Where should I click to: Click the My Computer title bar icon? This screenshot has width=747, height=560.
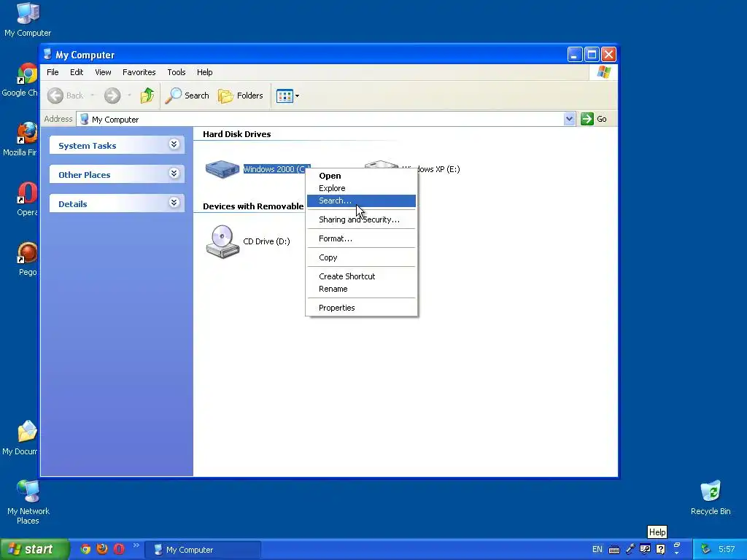pyautogui.click(x=47, y=54)
